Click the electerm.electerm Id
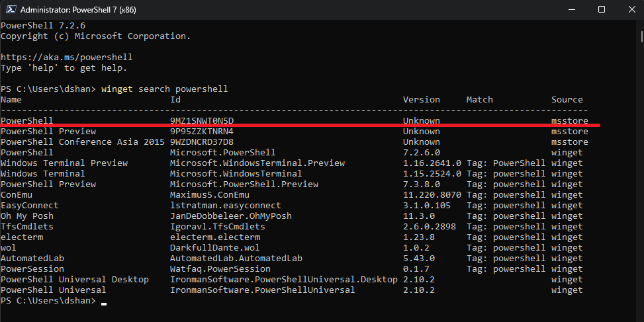This screenshot has height=322, width=644. pos(215,237)
